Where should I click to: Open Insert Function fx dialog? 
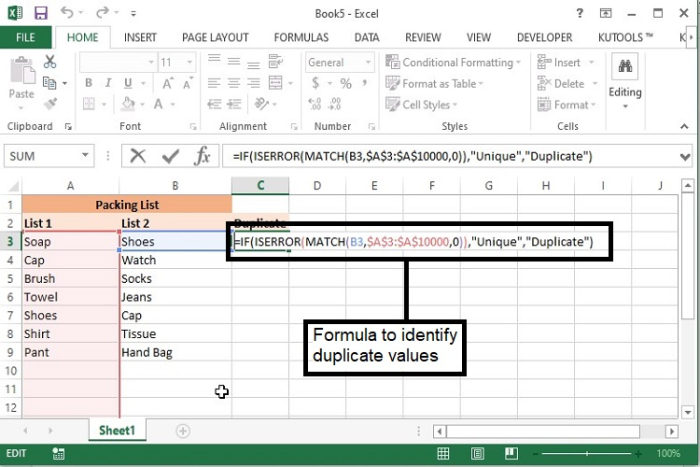(x=202, y=156)
